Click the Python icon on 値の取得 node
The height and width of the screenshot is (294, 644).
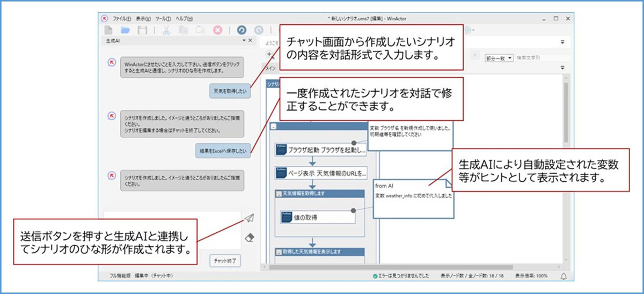pos(287,217)
